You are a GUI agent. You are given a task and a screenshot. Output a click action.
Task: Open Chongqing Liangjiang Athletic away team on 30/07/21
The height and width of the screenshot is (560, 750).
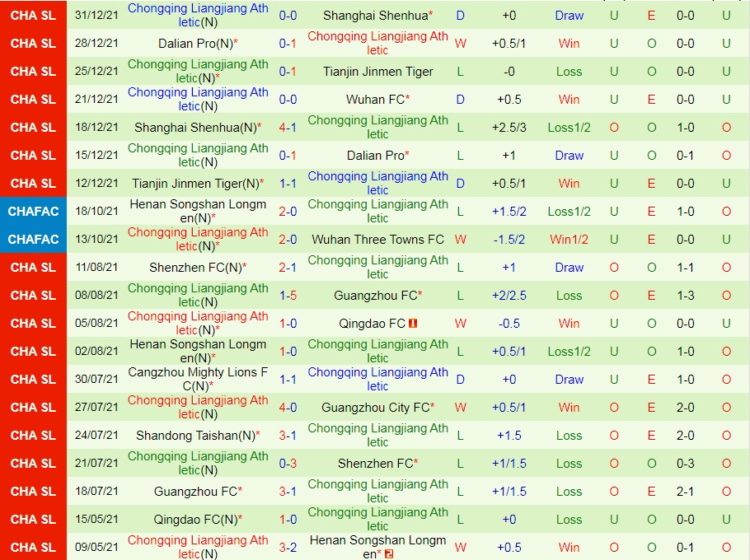tap(377, 380)
